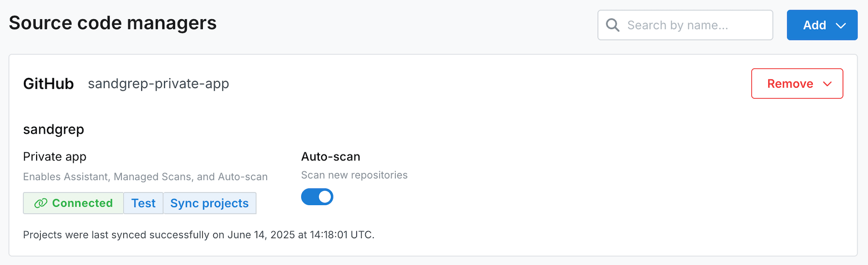This screenshot has width=868, height=265.
Task: Click the sandgrep organization name
Action: coord(53,129)
